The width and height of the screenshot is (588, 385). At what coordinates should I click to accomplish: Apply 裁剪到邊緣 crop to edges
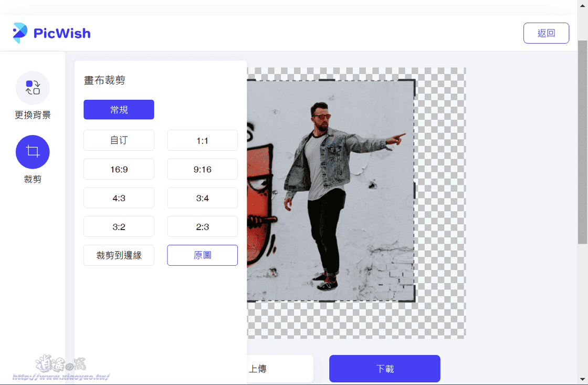pyautogui.click(x=119, y=255)
